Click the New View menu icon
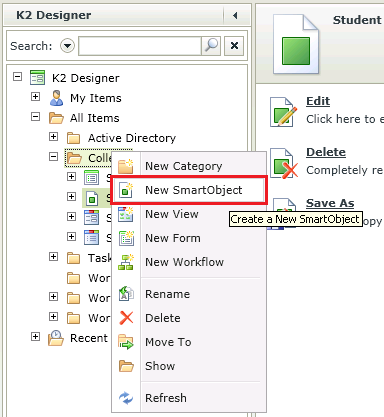 126,214
